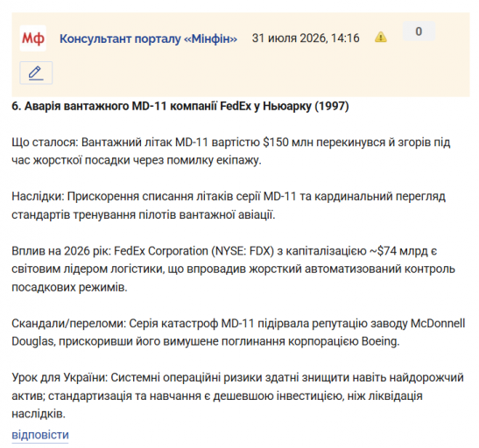The width and height of the screenshot is (479, 448).
Task: Click the Мф Minfin avatar logo
Action: (33, 38)
